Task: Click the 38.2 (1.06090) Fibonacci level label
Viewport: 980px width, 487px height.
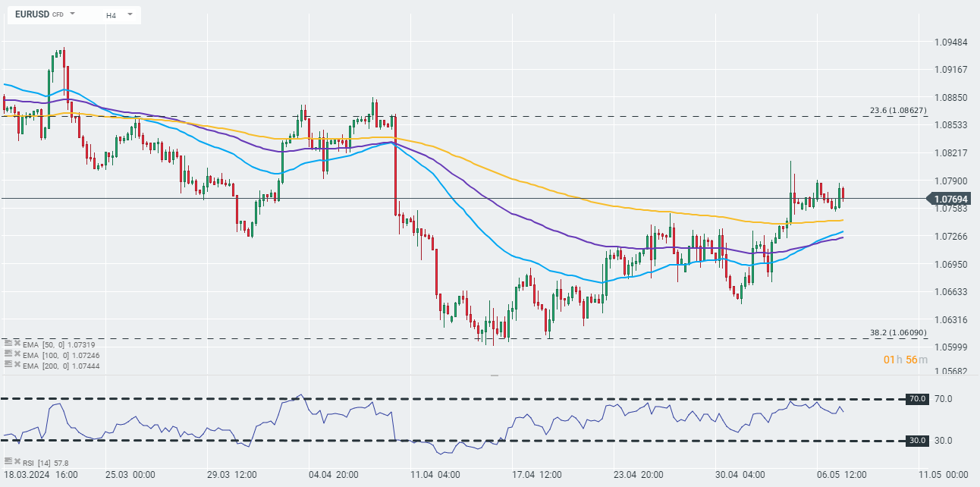Action: [x=898, y=333]
